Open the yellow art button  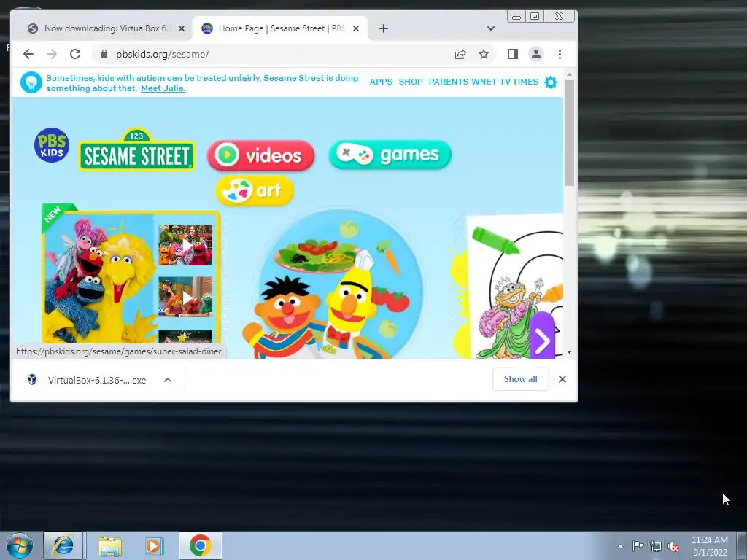click(x=255, y=190)
